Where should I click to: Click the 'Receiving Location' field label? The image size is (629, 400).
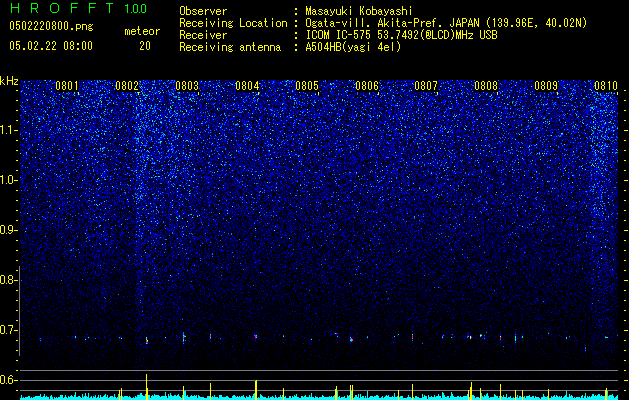coord(233,23)
